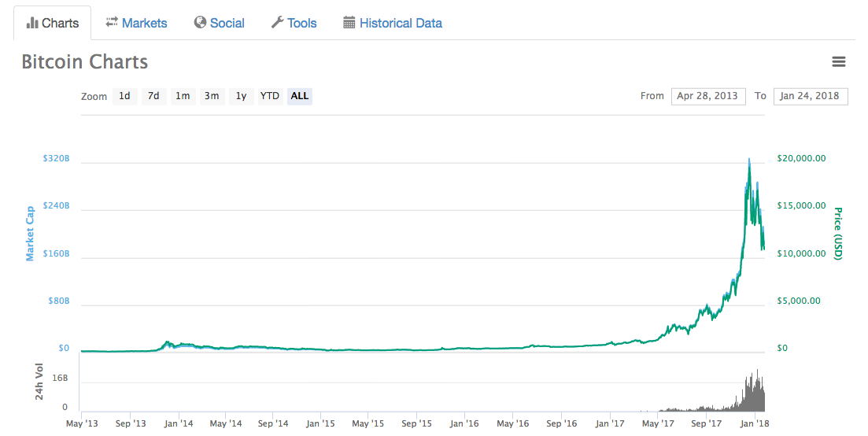Click the 24h Vol axis label
Image resolution: width=868 pixels, height=436 pixels.
[39, 381]
